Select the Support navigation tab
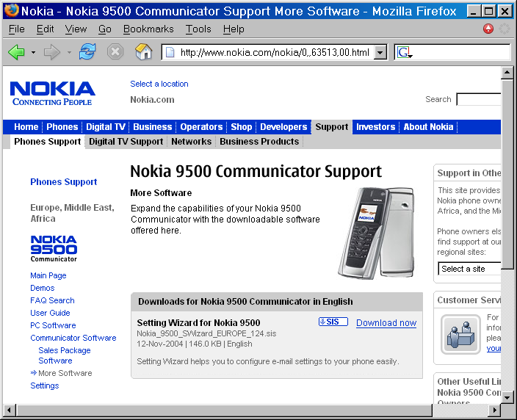517x420 pixels. tap(332, 127)
